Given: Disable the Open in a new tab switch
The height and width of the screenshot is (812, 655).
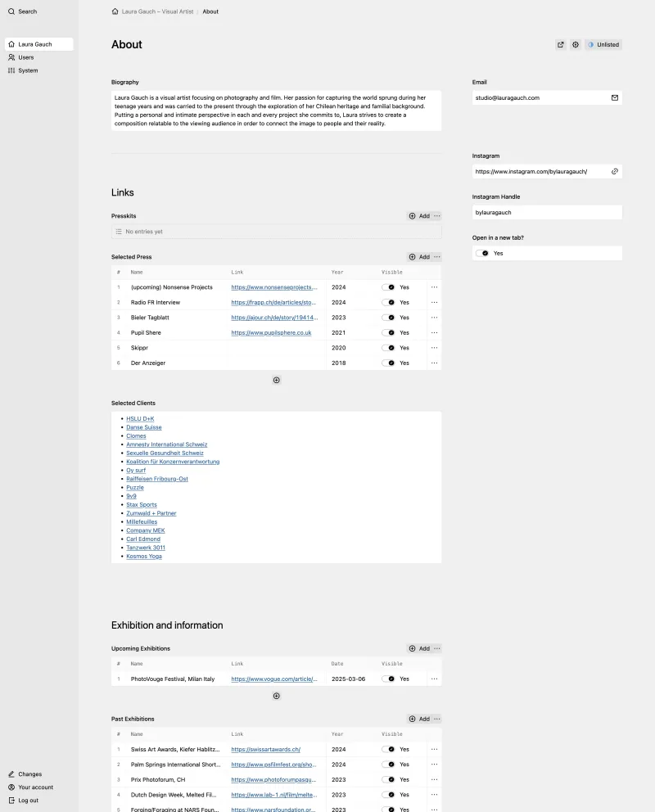Looking at the screenshot, I should [x=482, y=253].
